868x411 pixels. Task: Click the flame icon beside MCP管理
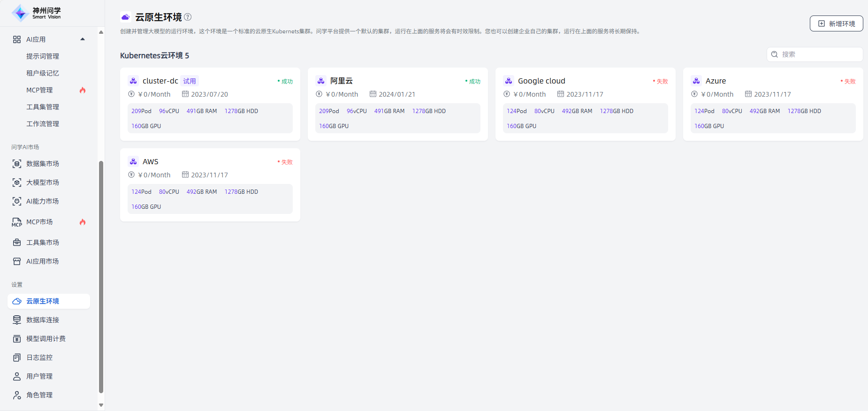83,90
